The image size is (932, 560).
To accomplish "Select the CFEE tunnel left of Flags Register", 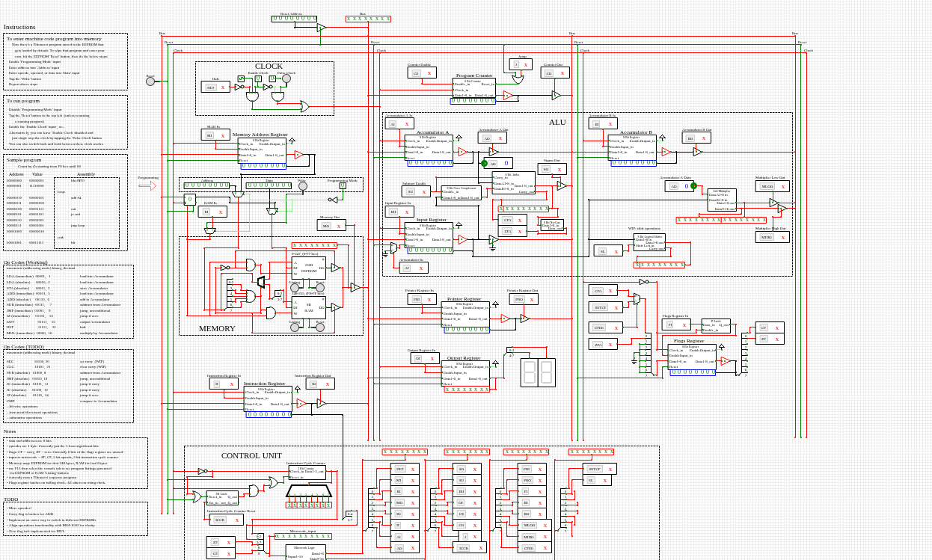I will pyautogui.click(x=604, y=327).
